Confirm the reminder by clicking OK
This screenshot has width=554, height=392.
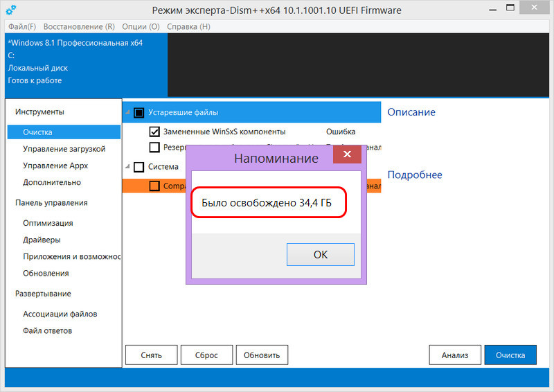coord(321,254)
